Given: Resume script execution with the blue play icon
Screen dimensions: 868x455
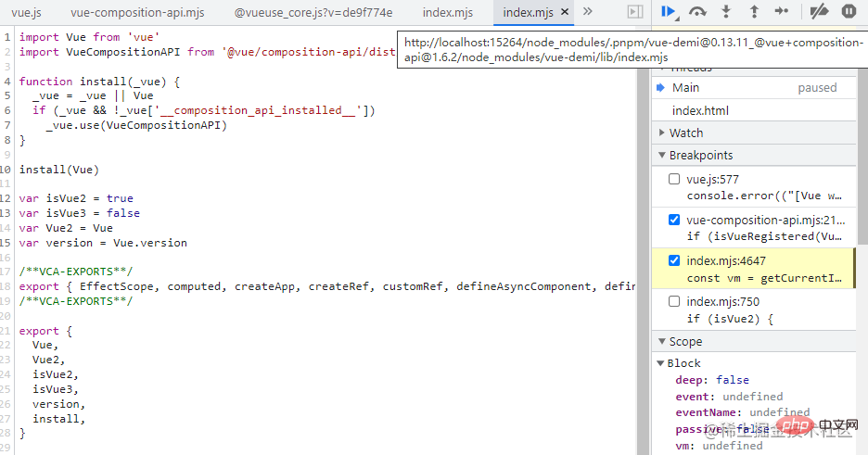Looking at the screenshot, I should tap(669, 12).
